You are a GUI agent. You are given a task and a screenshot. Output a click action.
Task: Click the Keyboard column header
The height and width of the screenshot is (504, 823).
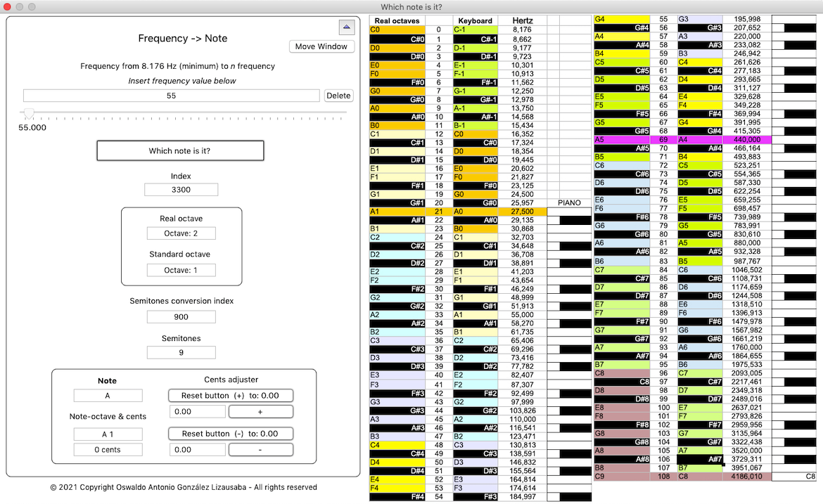pyautogui.click(x=476, y=21)
